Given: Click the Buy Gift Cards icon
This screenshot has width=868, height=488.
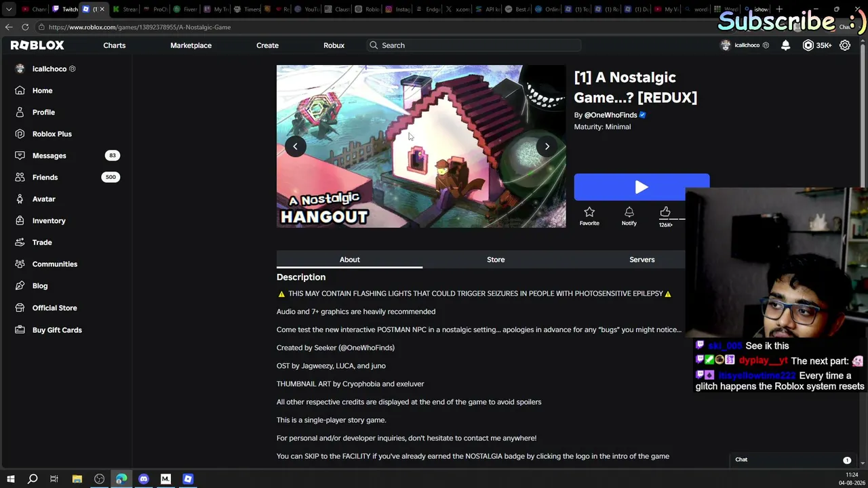Looking at the screenshot, I should 20,330.
